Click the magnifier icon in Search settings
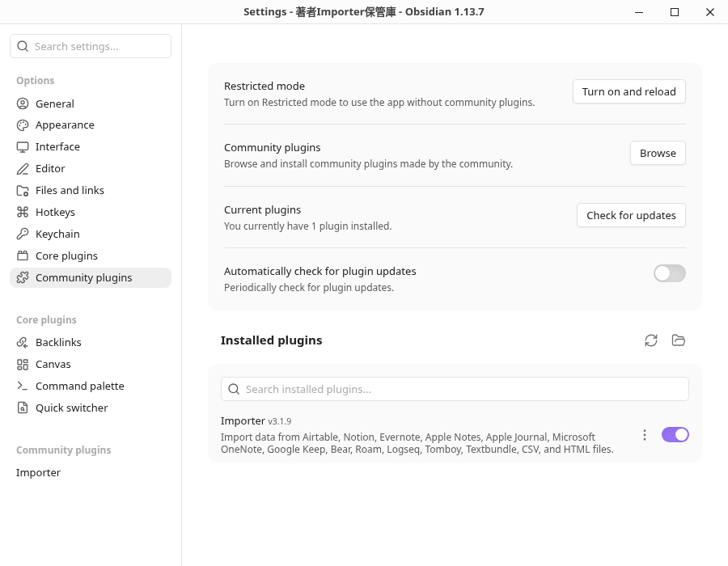728x566 pixels. click(23, 46)
